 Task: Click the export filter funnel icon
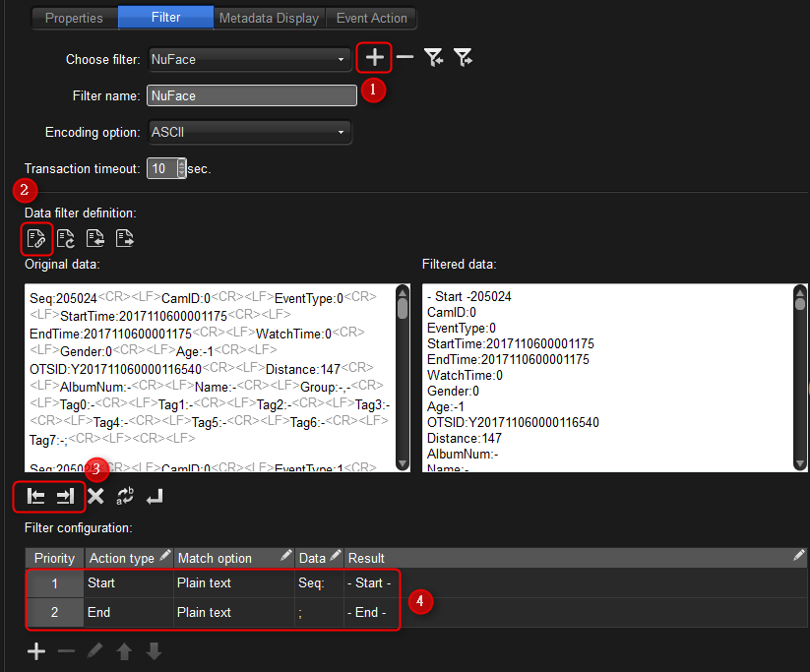click(x=463, y=58)
